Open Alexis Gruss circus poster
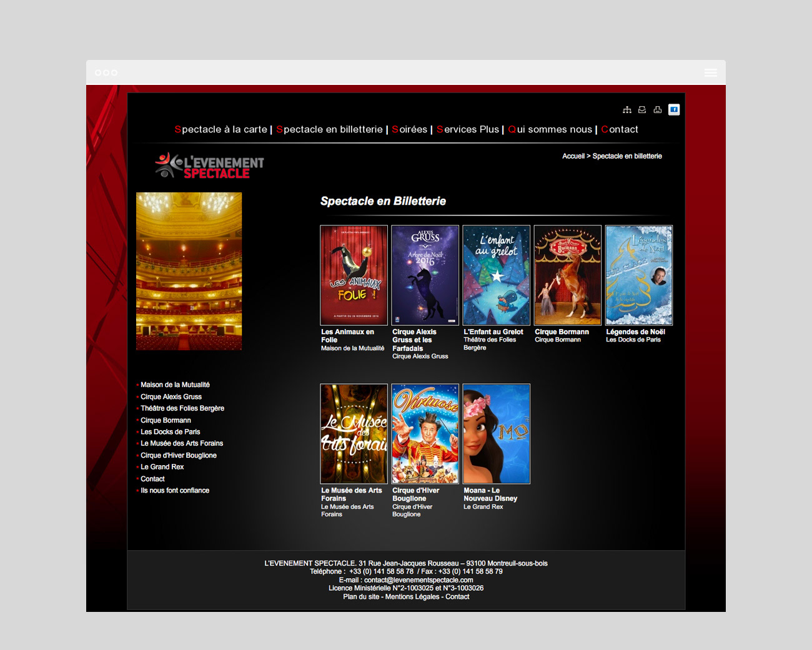Image resolution: width=812 pixels, height=650 pixels. pyautogui.click(x=425, y=275)
